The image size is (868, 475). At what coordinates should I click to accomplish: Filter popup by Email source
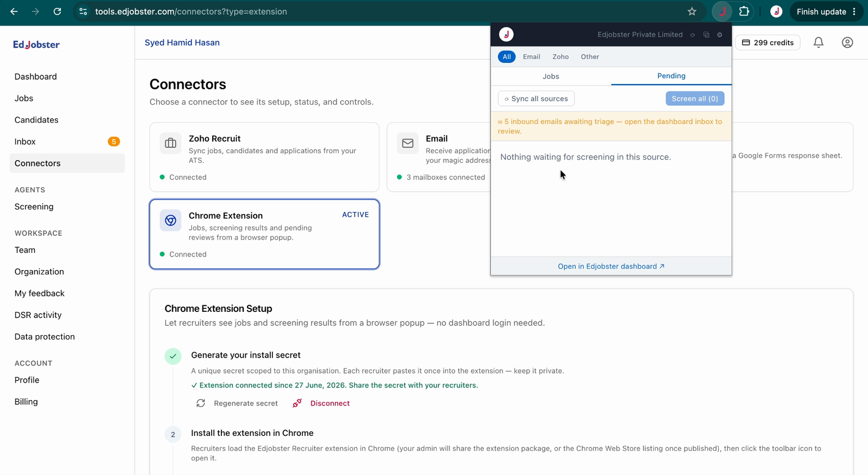coord(532,56)
